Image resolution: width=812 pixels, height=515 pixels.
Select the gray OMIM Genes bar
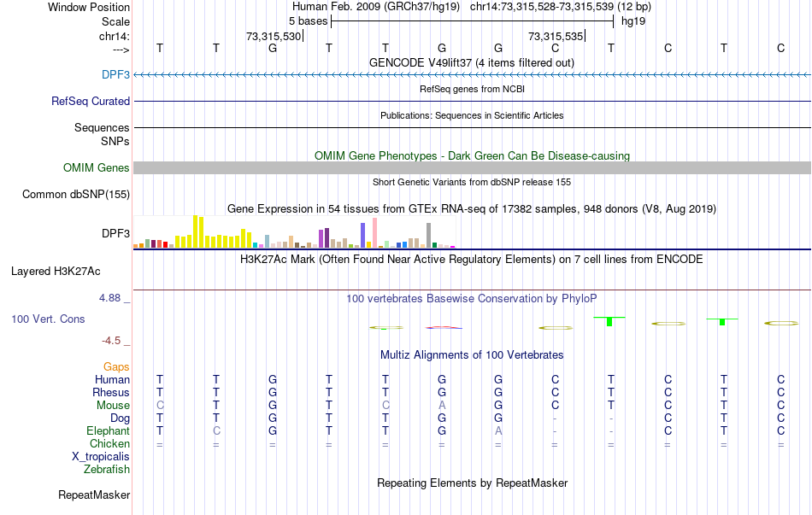pos(472,167)
